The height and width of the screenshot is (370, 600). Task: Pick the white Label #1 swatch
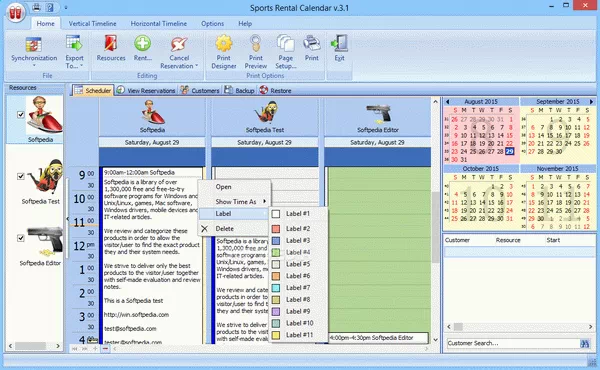(x=276, y=214)
